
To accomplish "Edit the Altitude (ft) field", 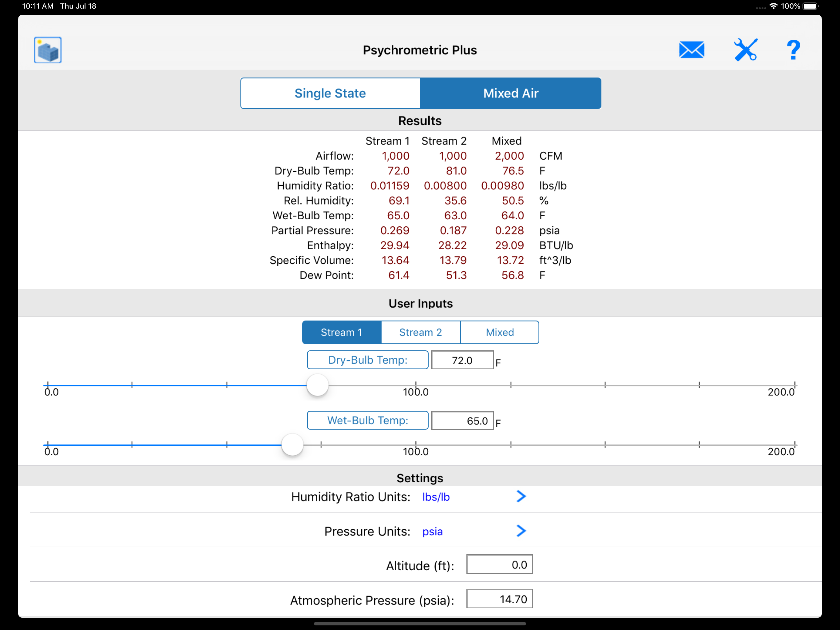I will click(x=499, y=564).
